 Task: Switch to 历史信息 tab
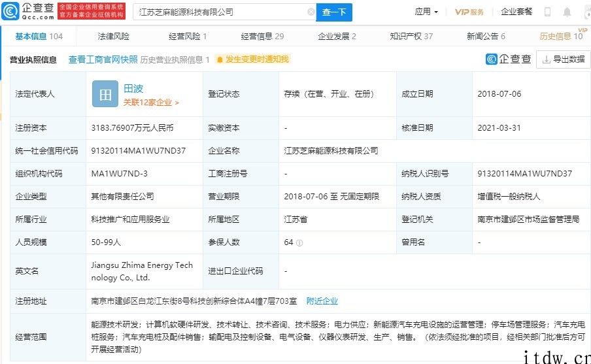(561, 36)
